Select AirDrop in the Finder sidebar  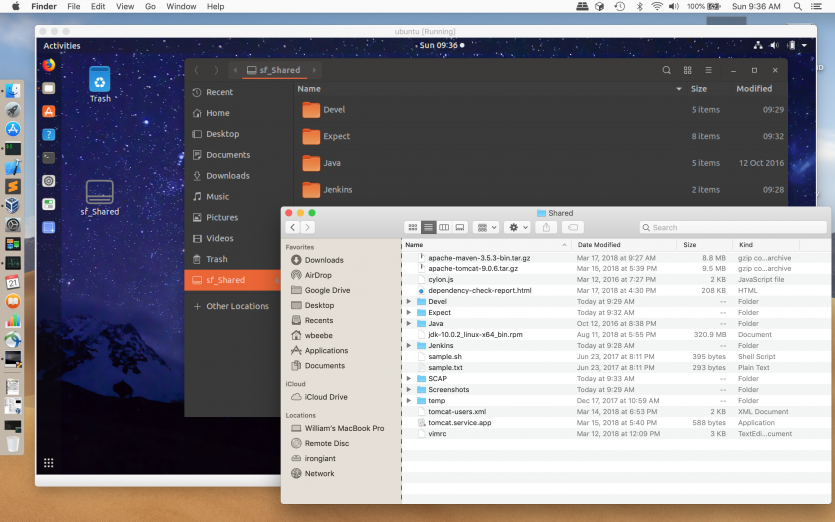318,275
